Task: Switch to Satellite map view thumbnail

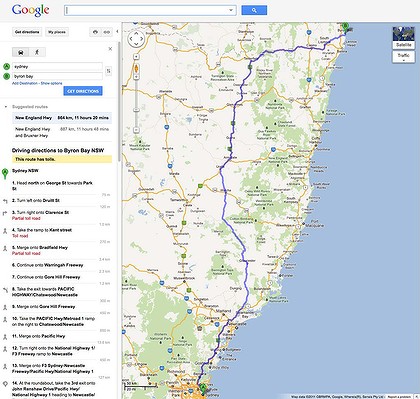Action: click(404, 38)
